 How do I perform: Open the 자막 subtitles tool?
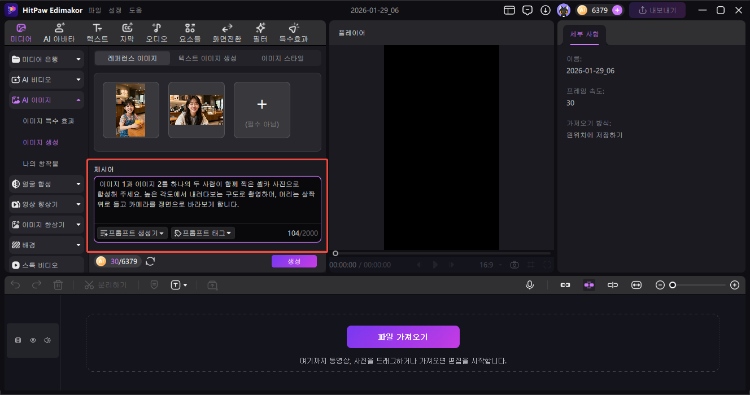click(x=127, y=33)
